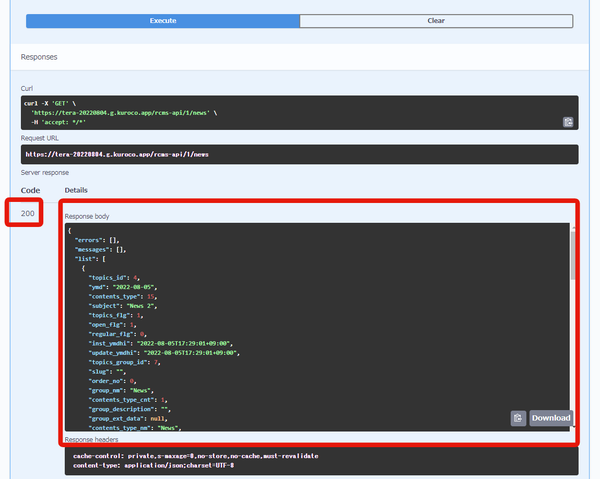Copy the response body to clipboard

[518, 418]
